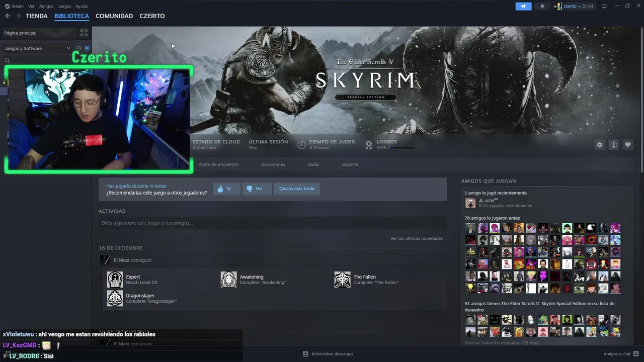Click the achievements progress bar
This screenshot has height=362, width=644.
[x=402, y=148]
